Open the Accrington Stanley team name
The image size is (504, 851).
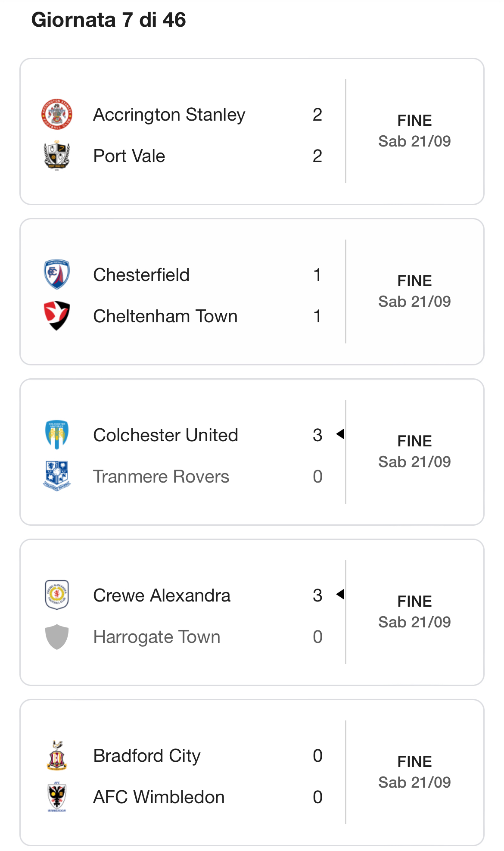[169, 115]
